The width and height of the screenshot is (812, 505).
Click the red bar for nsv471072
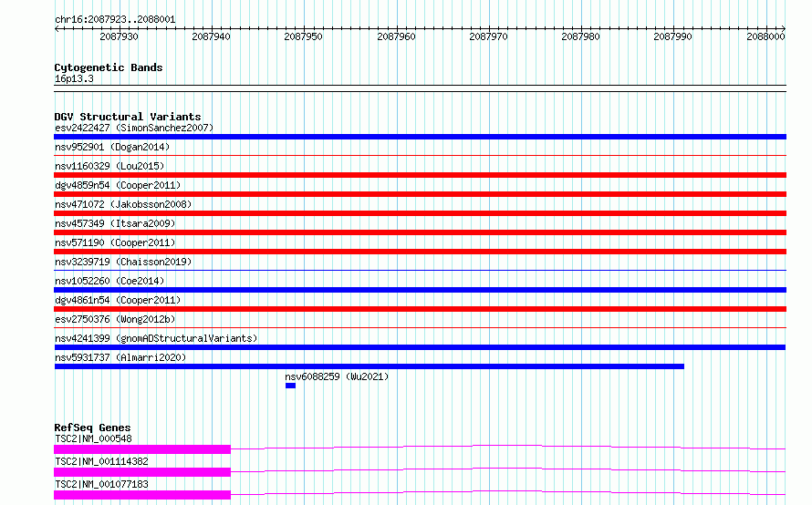(x=420, y=213)
